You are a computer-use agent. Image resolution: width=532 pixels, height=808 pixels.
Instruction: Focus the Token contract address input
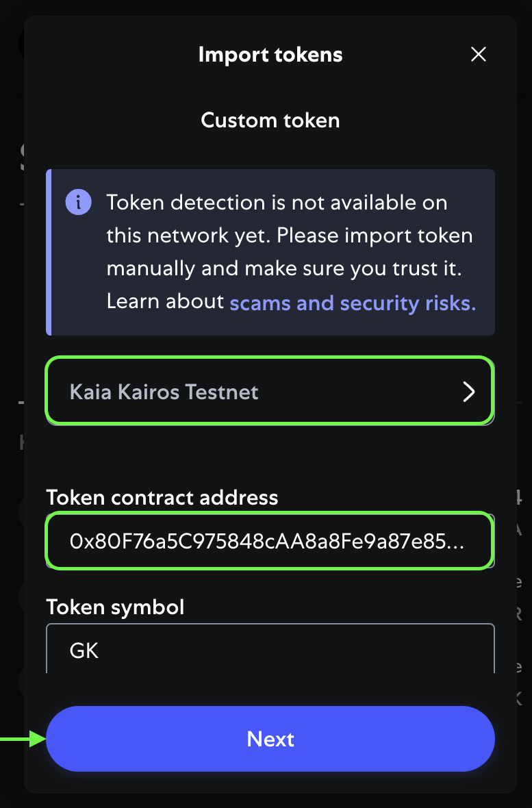click(270, 540)
